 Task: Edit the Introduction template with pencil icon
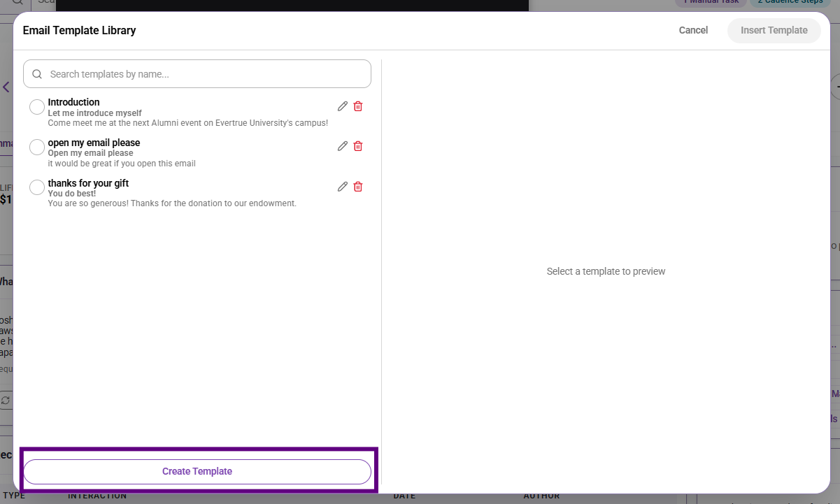coord(343,106)
